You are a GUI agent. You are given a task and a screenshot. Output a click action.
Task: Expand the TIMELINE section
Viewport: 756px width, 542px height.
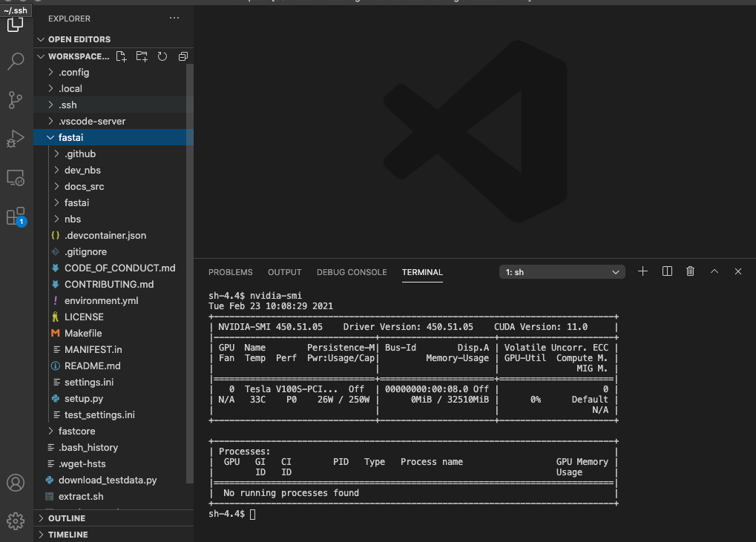(x=114, y=535)
